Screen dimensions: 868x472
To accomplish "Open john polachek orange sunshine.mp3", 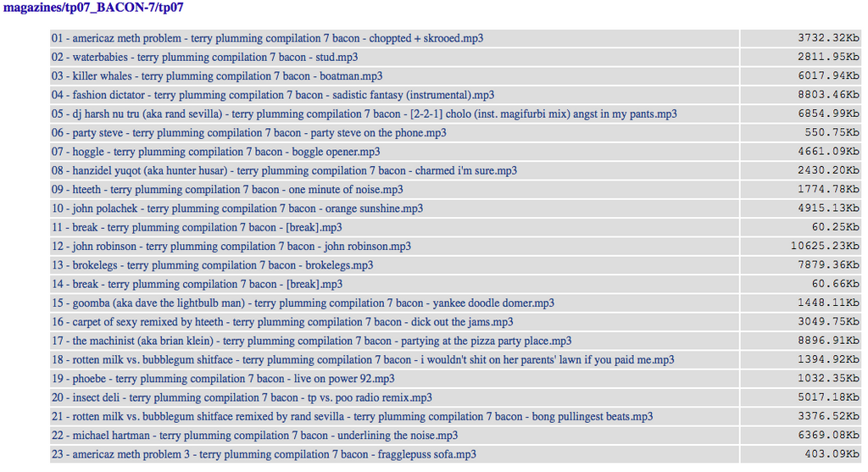I will pos(237,208).
